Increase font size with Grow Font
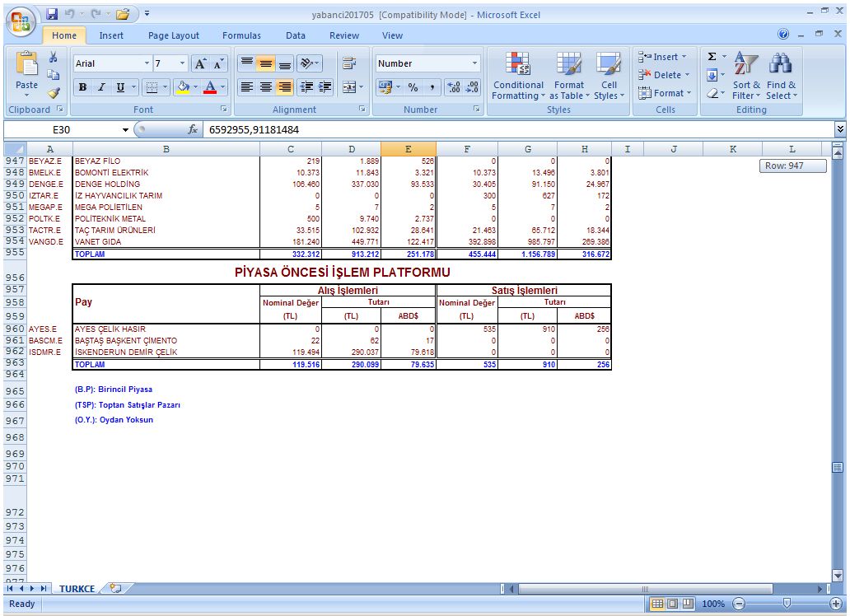The width and height of the screenshot is (850, 616). point(200,64)
